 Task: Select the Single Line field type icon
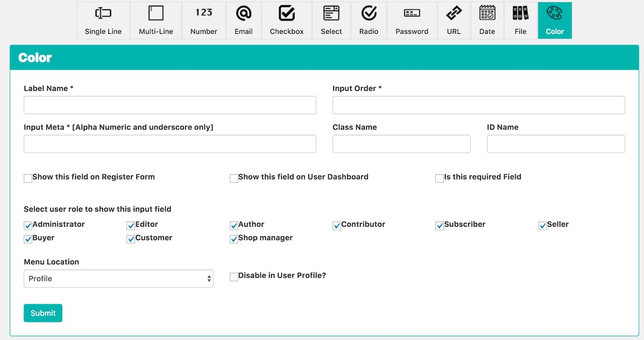click(x=103, y=14)
